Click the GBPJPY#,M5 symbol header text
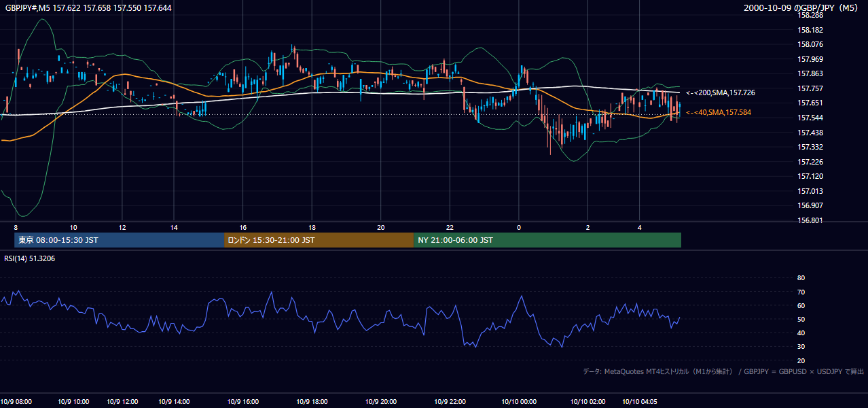 tap(88, 7)
